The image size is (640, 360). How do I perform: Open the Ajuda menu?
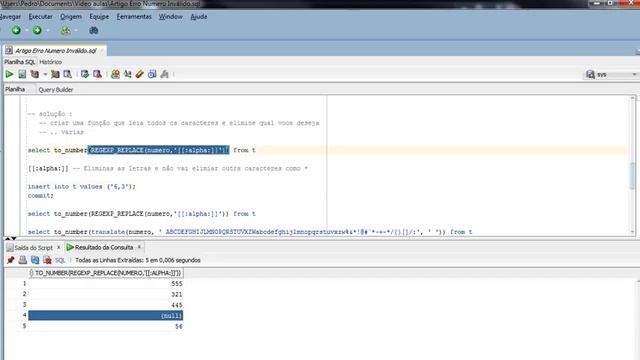tap(199, 17)
